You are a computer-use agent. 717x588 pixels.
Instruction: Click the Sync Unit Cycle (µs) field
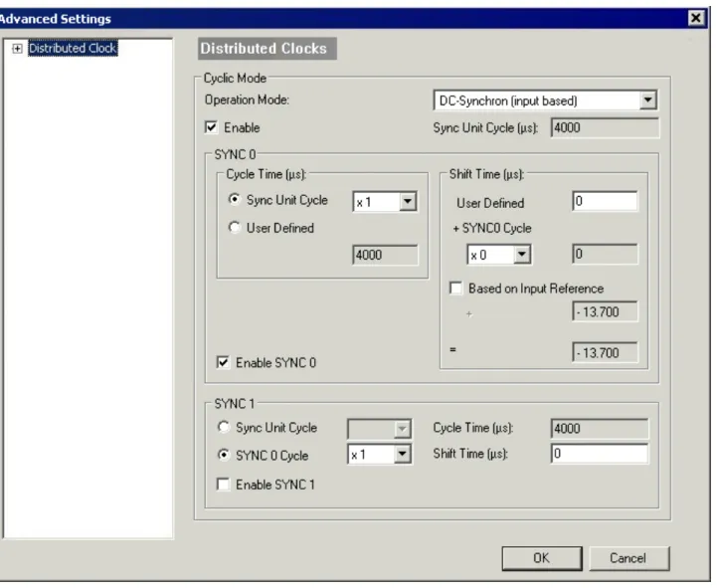[605, 127]
